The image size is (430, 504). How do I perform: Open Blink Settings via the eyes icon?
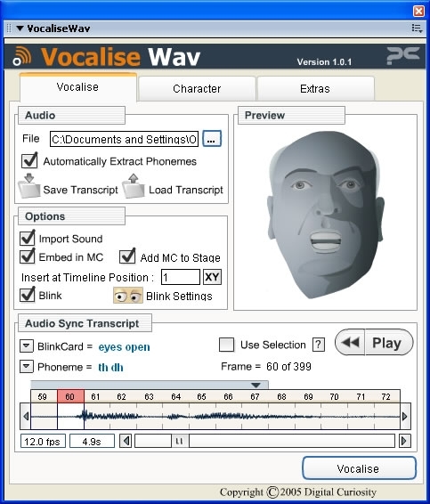128,296
